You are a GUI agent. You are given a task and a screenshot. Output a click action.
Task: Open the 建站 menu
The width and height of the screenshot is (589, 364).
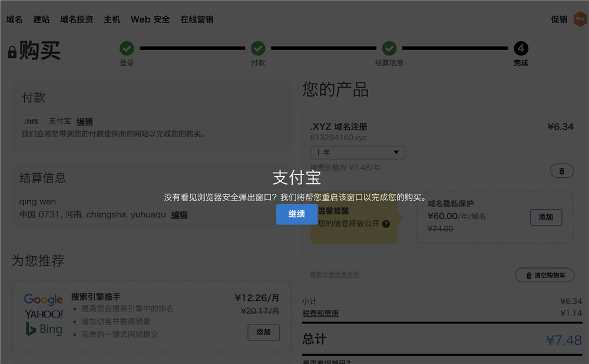click(41, 19)
